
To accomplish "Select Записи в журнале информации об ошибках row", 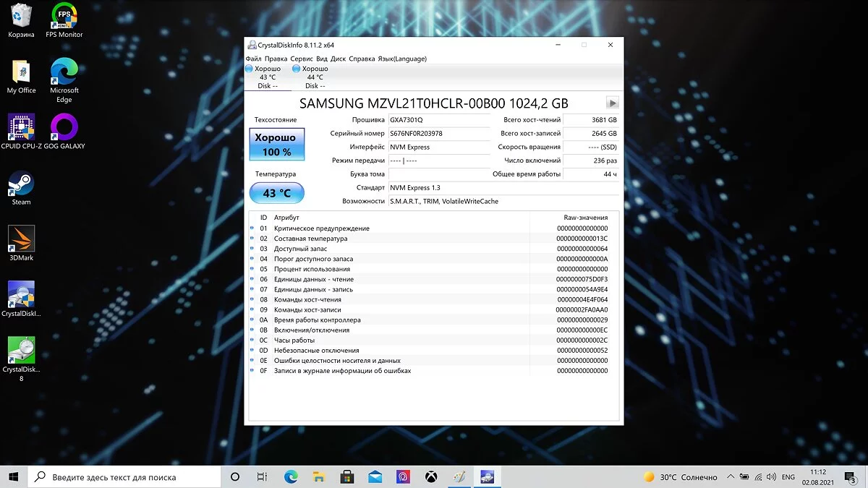I will (x=433, y=371).
